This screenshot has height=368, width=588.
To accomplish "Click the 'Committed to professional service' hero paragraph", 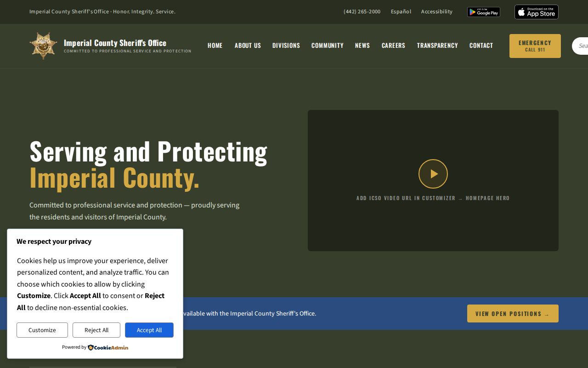I will pos(135,211).
